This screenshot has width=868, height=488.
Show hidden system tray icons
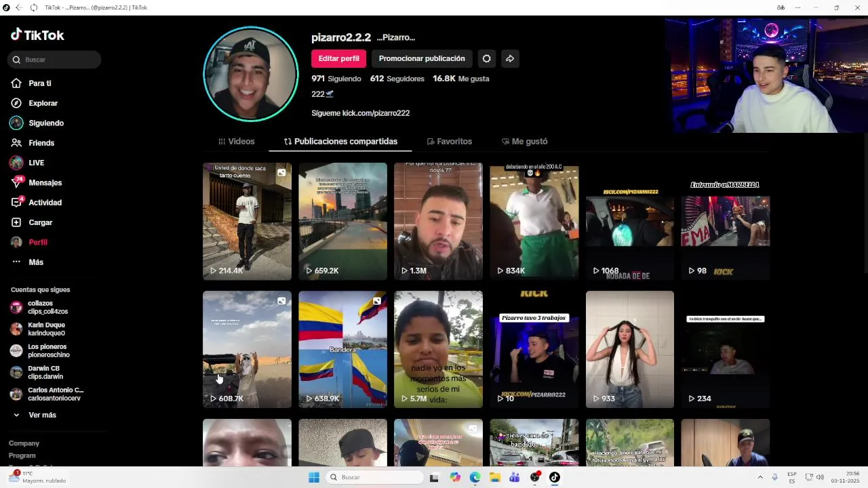[760, 477]
